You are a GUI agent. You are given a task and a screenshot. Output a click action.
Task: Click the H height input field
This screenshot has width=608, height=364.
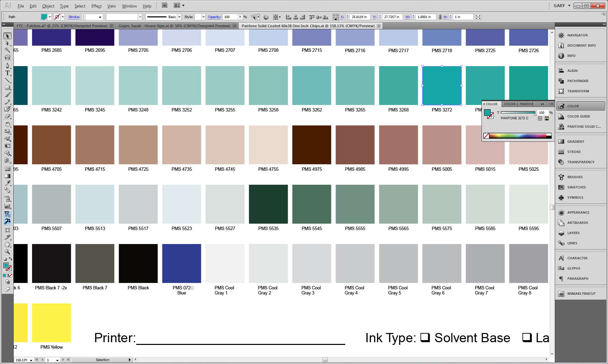pyautogui.click(x=463, y=17)
